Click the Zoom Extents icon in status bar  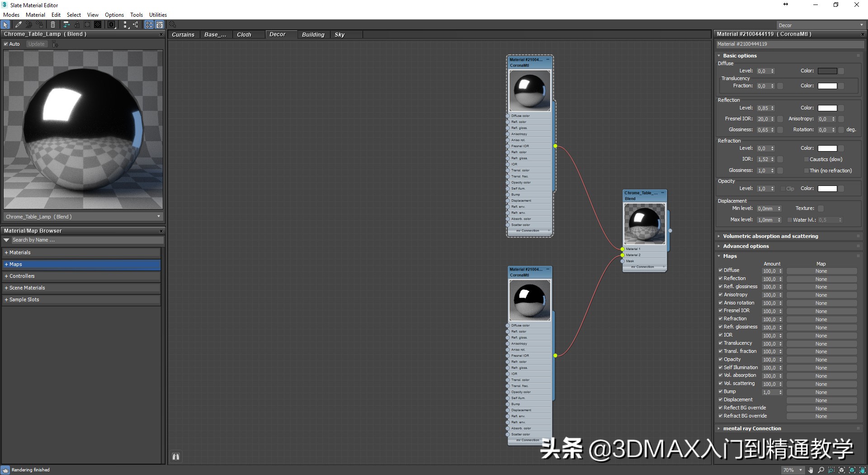[x=842, y=470]
